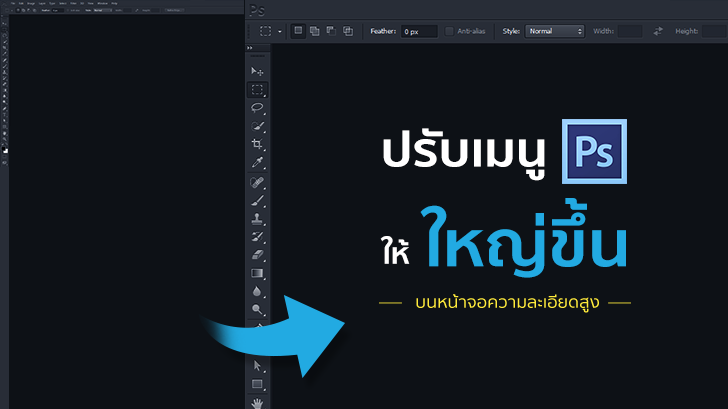Select the Rectangle shape tool
Image resolution: width=728 pixels, height=409 pixels.
coord(257,384)
